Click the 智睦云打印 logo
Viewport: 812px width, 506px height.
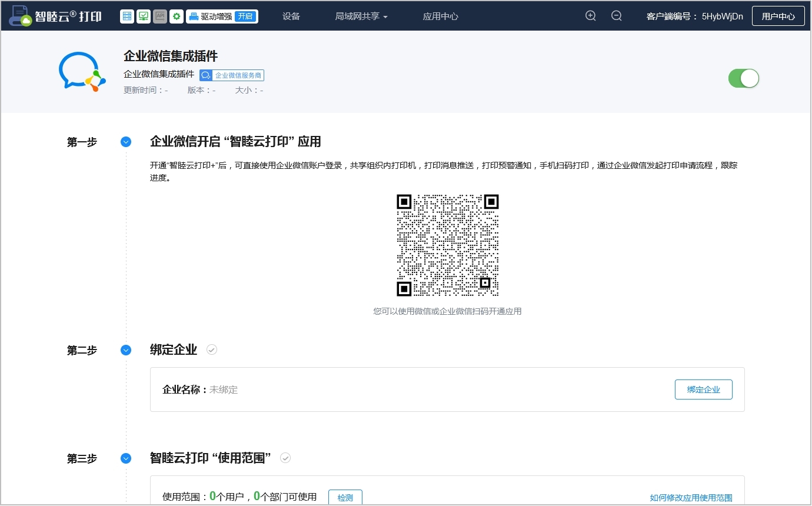pos(55,16)
